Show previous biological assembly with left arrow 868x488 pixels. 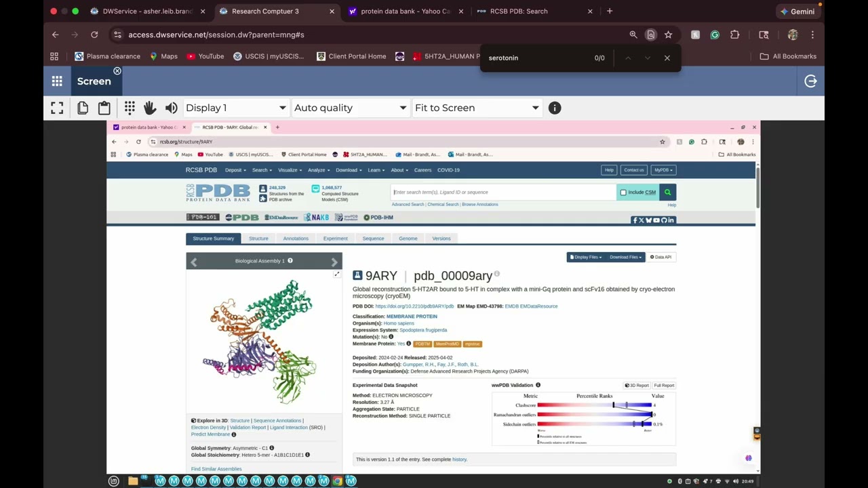click(194, 262)
